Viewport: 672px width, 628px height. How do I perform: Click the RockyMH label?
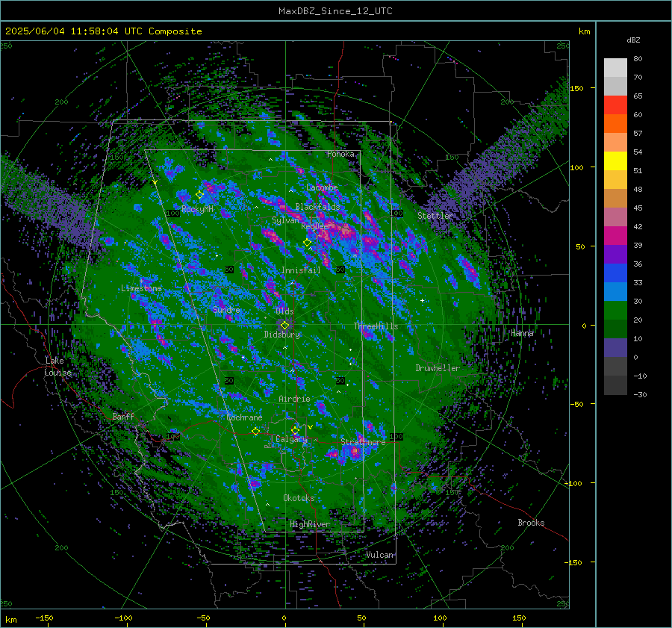pyautogui.click(x=197, y=209)
